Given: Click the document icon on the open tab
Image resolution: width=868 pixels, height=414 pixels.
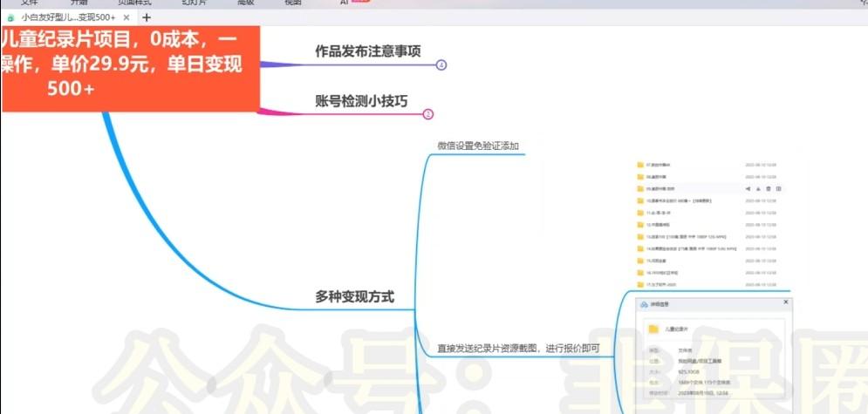Looking at the screenshot, I should 11,17.
